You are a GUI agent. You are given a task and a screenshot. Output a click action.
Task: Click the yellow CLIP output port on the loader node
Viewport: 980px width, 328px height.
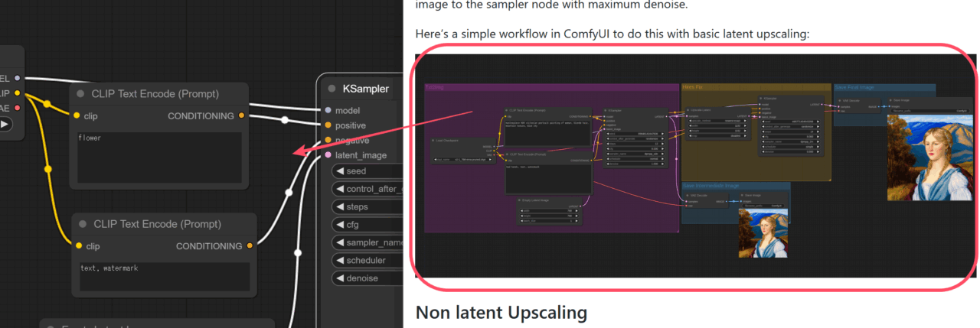18,93
